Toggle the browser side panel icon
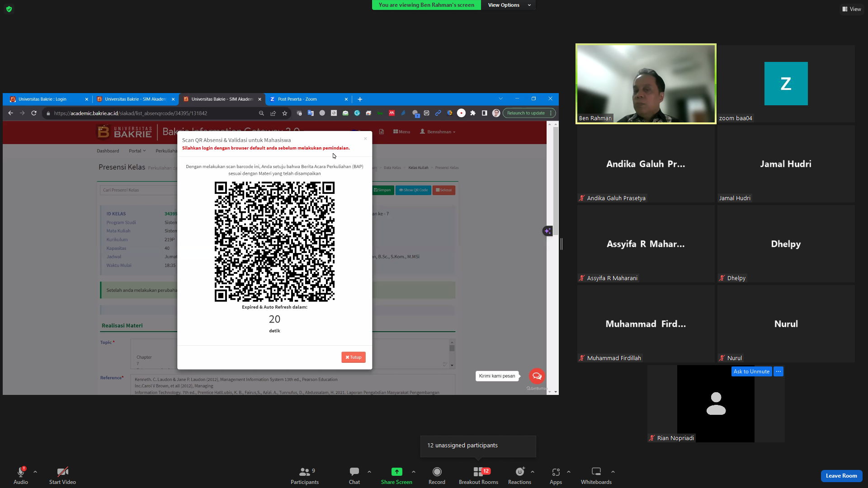868x488 pixels. (x=484, y=113)
